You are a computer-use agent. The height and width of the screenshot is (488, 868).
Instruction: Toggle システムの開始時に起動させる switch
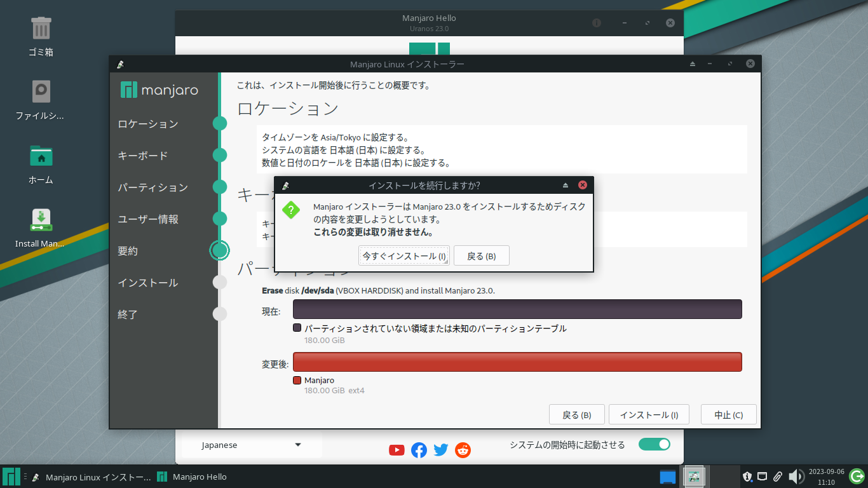tap(654, 444)
